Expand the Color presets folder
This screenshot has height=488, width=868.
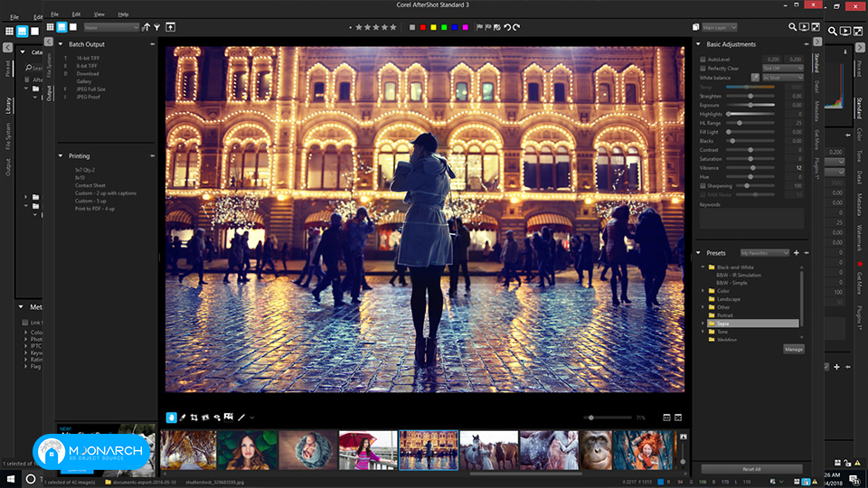tap(703, 291)
